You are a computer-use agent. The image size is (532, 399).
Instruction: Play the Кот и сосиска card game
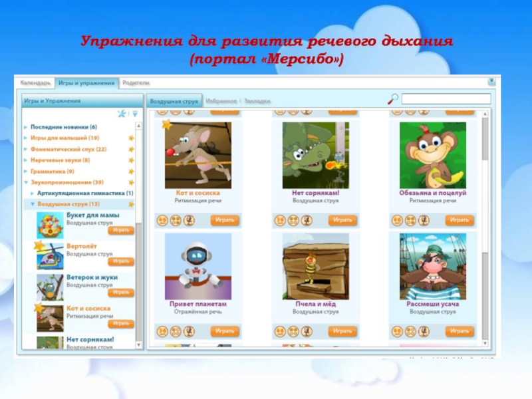point(225,220)
